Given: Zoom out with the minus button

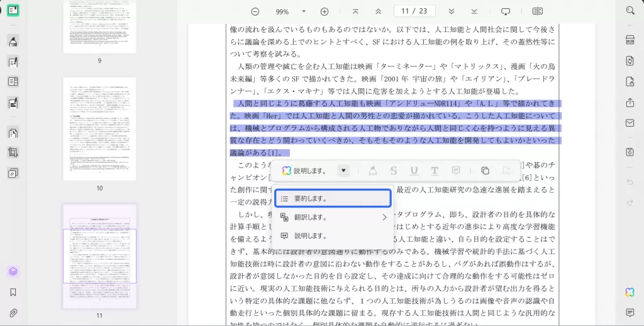Looking at the screenshot, I should click(x=255, y=11).
